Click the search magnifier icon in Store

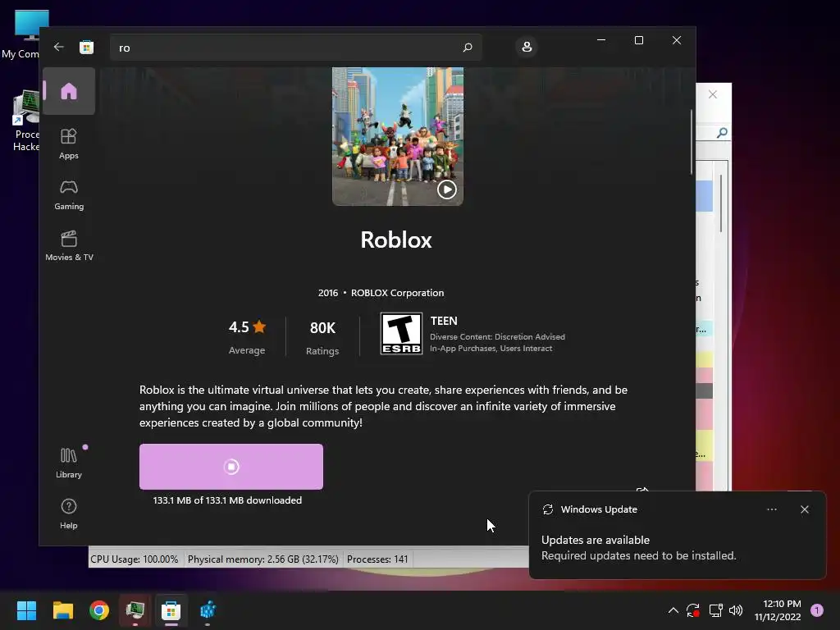click(468, 48)
